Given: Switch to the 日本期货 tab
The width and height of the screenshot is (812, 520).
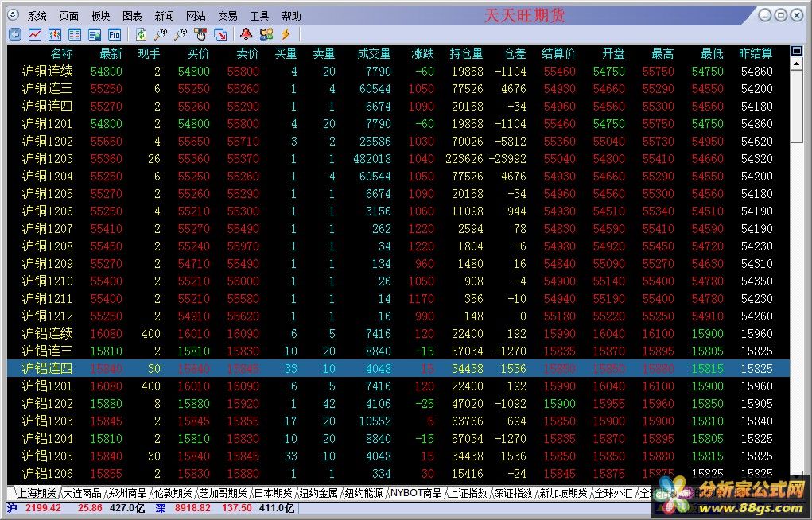Looking at the screenshot, I should tap(273, 493).
